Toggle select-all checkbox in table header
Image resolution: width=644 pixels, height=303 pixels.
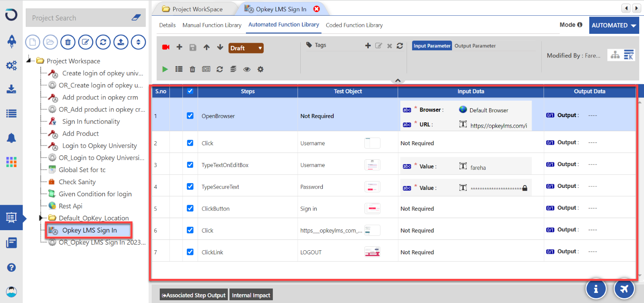[x=190, y=91]
